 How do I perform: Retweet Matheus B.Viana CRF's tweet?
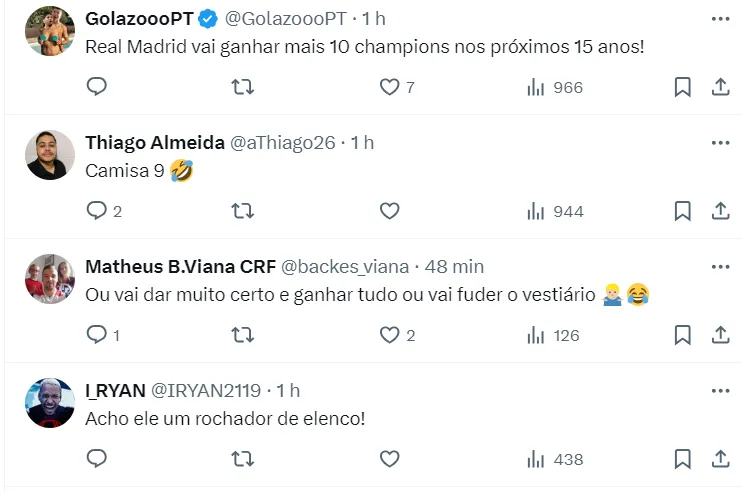pyautogui.click(x=242, y=335)
